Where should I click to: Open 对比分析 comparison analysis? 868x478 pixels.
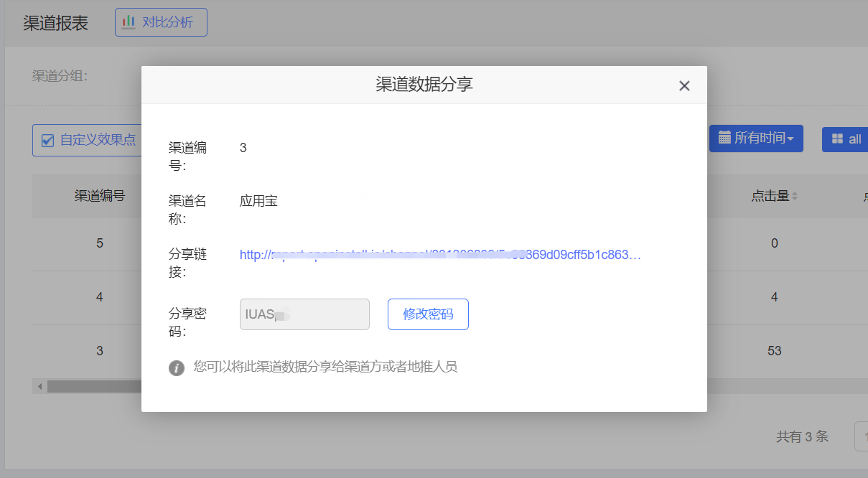[161, 22]
